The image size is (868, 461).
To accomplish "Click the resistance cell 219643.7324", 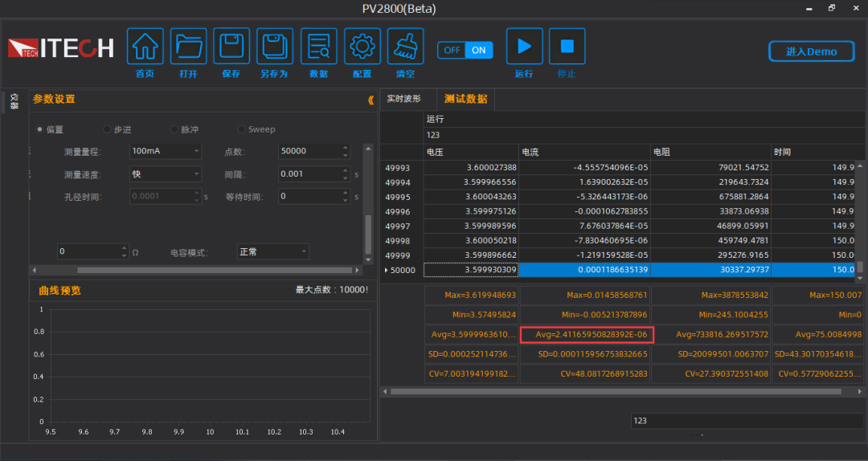I will (710, 182).
